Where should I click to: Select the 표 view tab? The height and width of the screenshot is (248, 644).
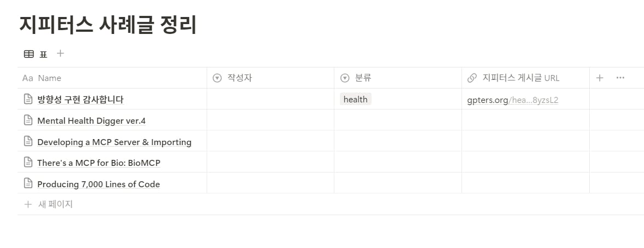[x=43, y=54]
